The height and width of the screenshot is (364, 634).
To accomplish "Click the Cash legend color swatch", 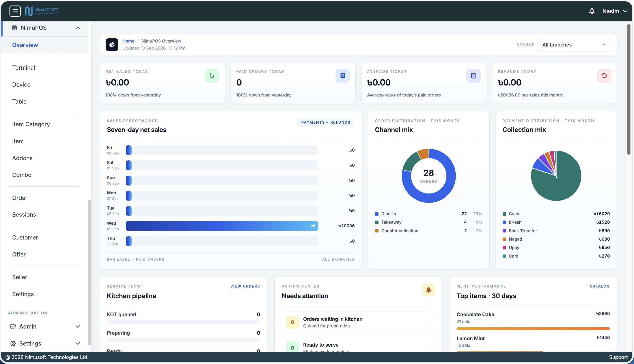I will point(504,214).
